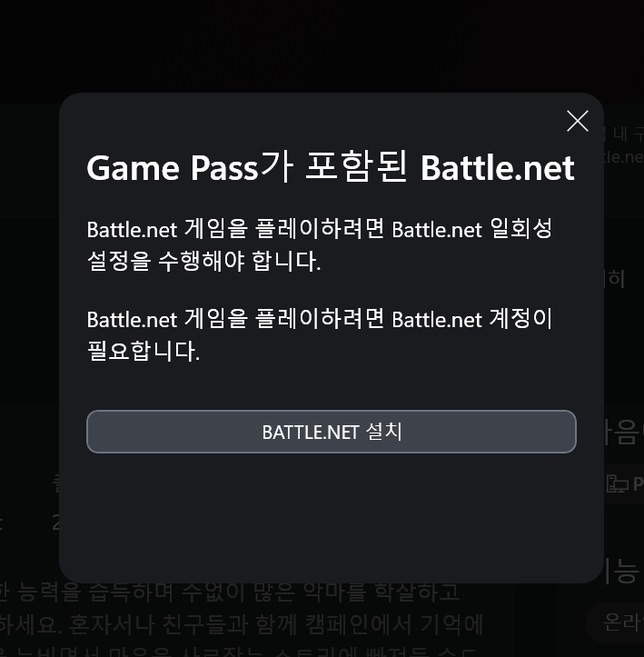Click the BATTLE.NET 설치 button
The height and width of the screenshot is (657, 644).
click(332, 432)
